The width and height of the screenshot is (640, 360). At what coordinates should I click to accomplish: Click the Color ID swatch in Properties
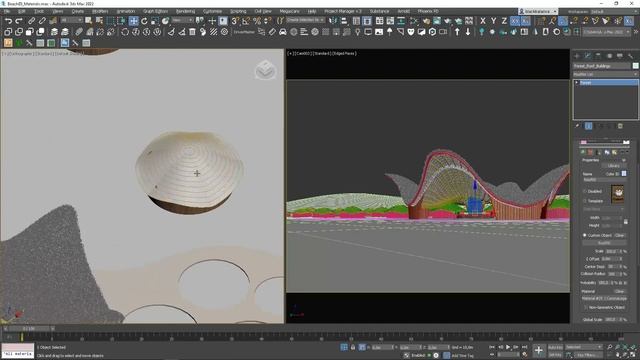624,174
